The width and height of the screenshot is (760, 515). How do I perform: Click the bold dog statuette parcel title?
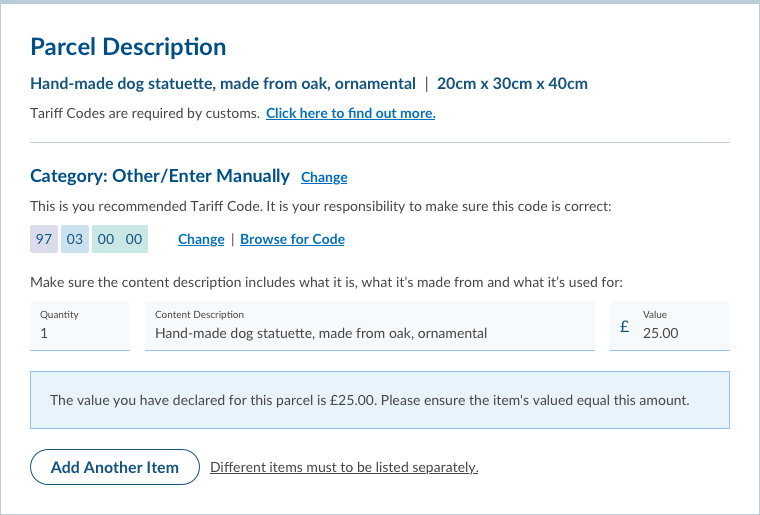click(223, 83)
